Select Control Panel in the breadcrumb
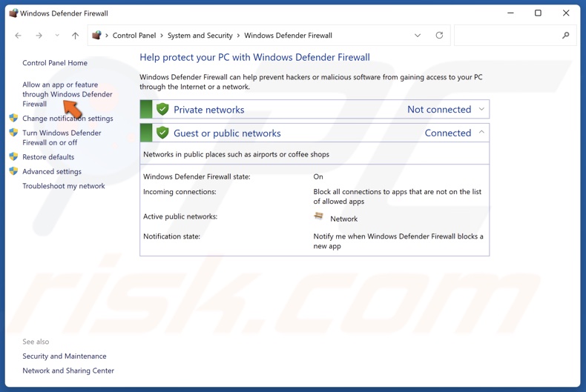The width and height of the screenshot is (586, 392). 134,36
